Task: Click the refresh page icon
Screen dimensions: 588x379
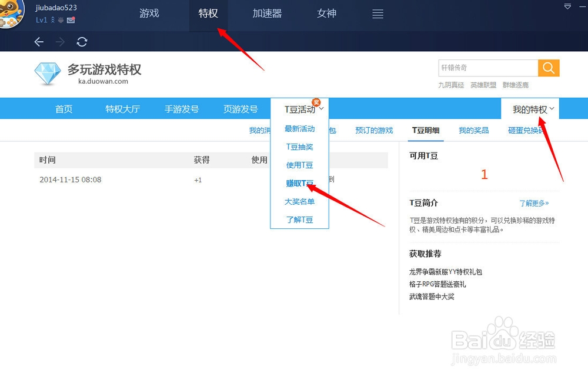Action: pyautogui.click(x=82, y=42)
